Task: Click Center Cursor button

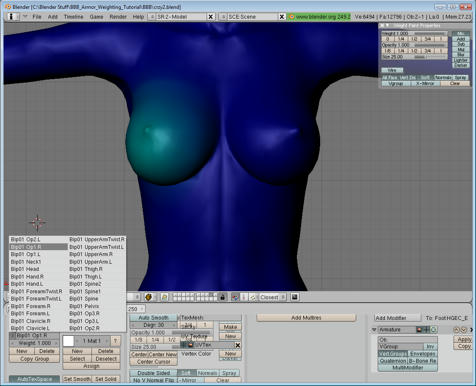Action: [x=154, y=362]
